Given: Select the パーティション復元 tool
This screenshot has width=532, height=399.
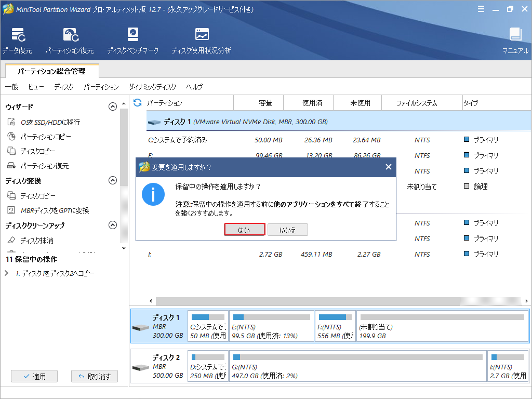Looking at the screenshot, I should [x=70, y=40].
